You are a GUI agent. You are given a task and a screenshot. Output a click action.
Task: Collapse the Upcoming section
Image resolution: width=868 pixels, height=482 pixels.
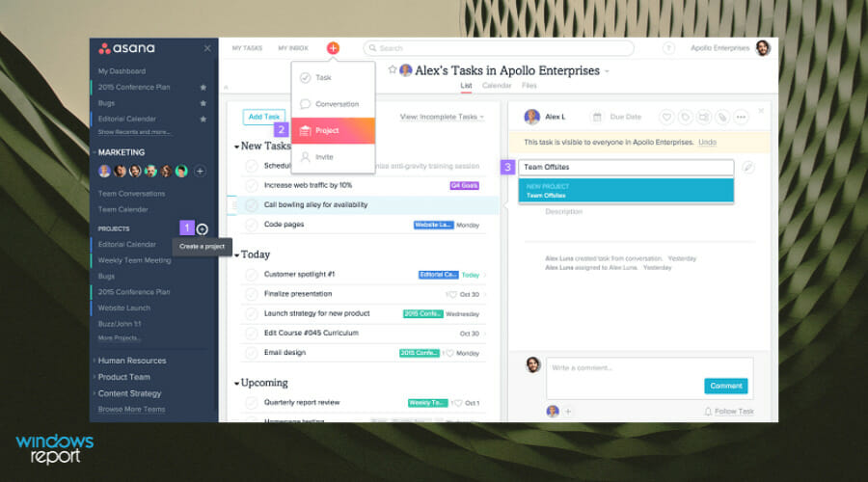[236, 384]
